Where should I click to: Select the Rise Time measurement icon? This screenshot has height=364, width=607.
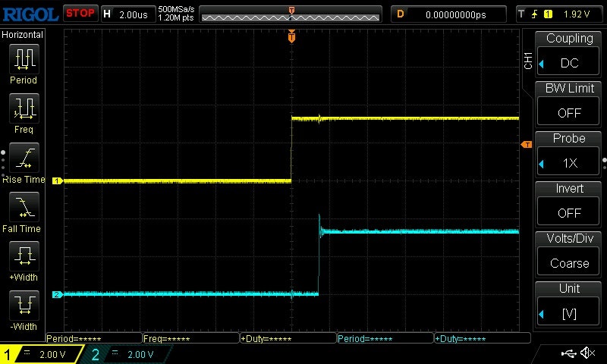pos(24,158)
